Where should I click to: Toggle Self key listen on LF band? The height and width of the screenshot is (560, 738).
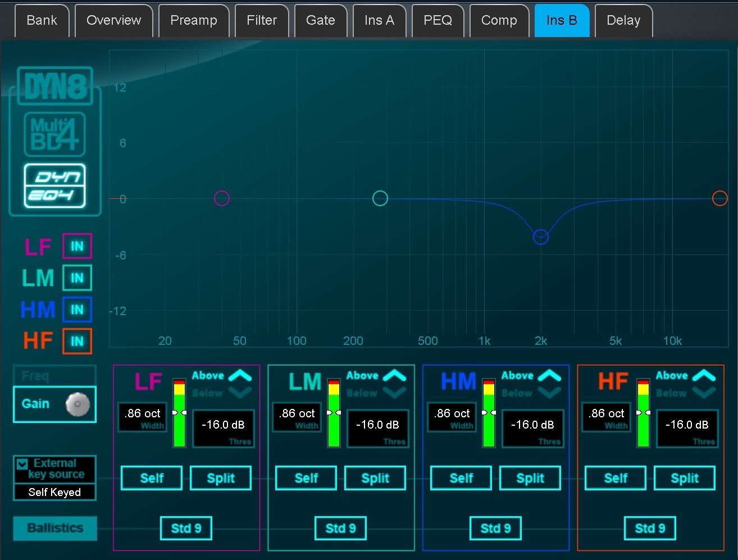coord(152,478)
